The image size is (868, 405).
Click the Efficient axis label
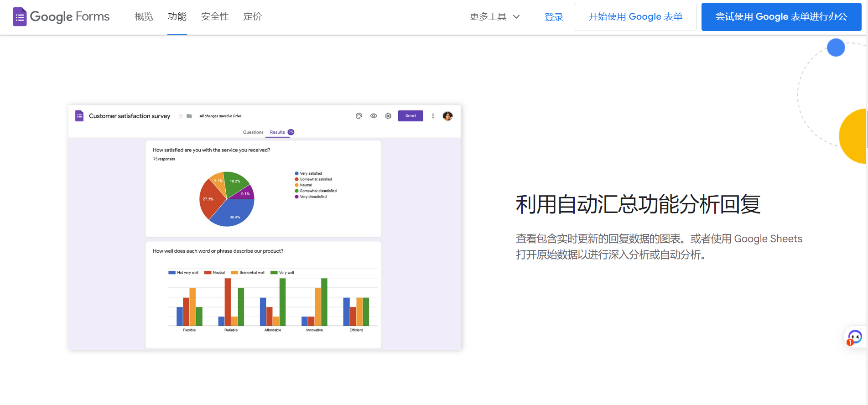(356, 330)
